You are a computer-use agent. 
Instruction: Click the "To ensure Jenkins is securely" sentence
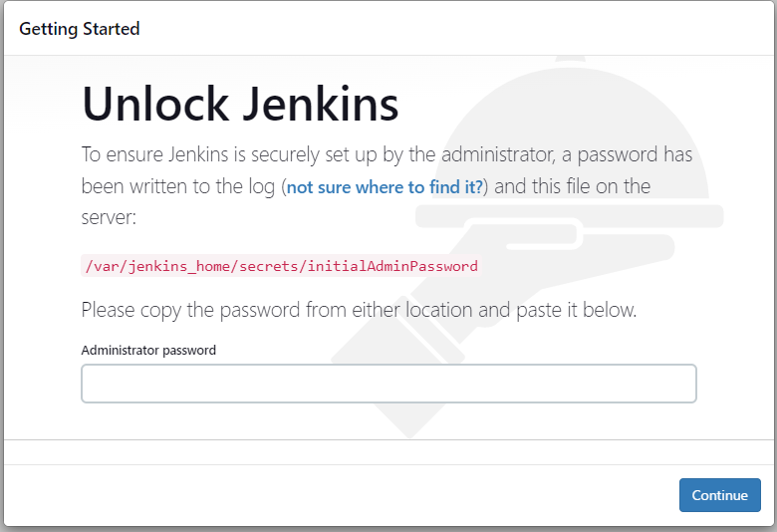coord(387,154)
